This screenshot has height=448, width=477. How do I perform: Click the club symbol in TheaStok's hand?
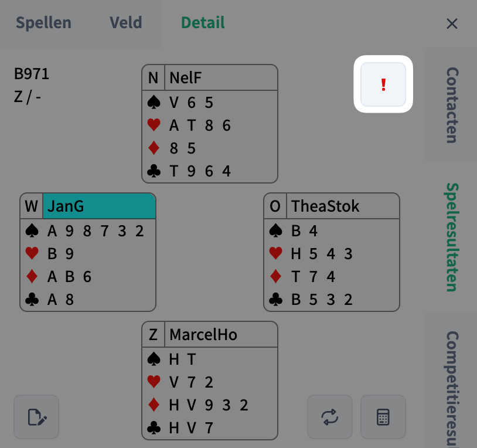277,299
